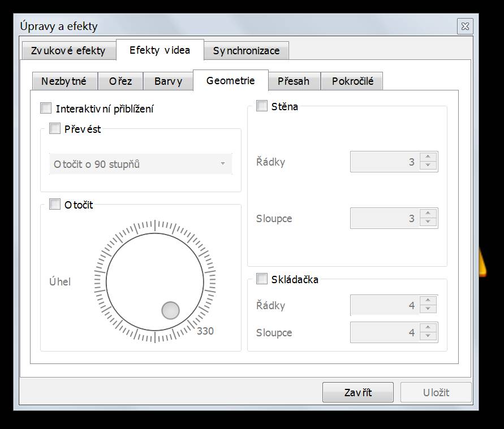504x429 pixels.
Task: Click the Úhel rotation dial knob
Action: [170, 310]
